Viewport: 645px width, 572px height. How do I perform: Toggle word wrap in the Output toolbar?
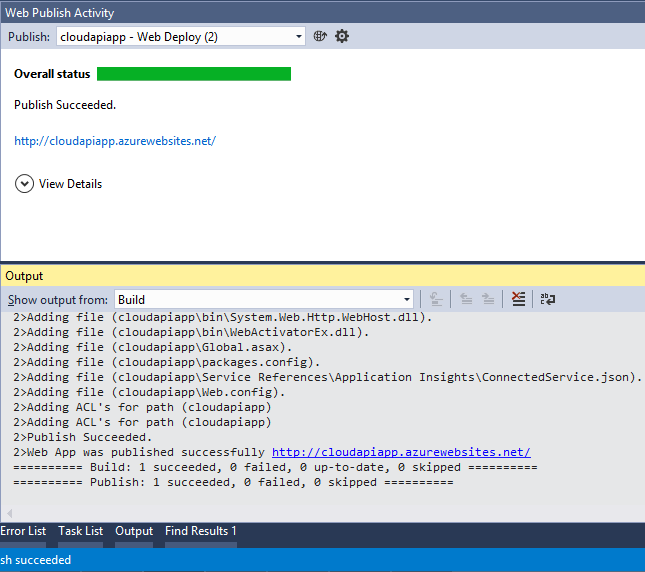[548, 299]
